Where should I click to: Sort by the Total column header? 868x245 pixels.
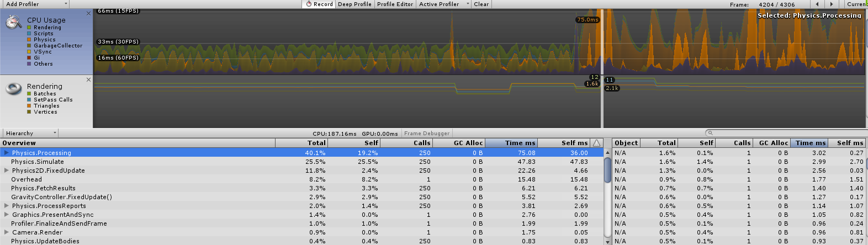[301, 143]
